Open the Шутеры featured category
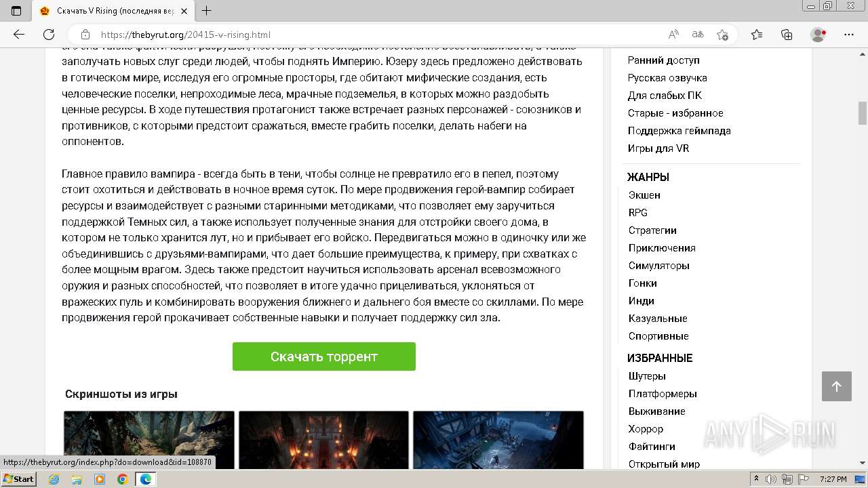The height and width of the screenshot is (488, 868). click(647, 376)
